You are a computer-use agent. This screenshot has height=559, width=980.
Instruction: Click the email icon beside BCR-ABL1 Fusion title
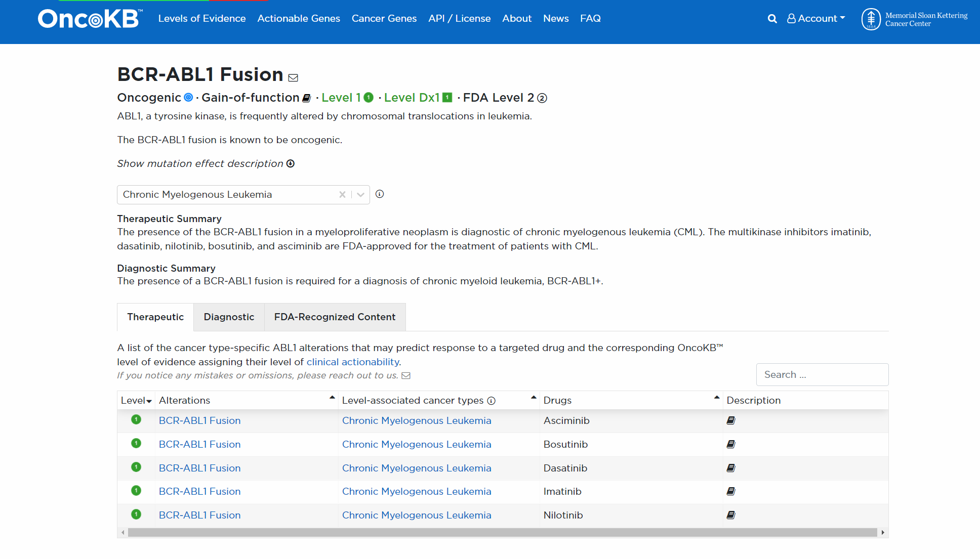294,77
